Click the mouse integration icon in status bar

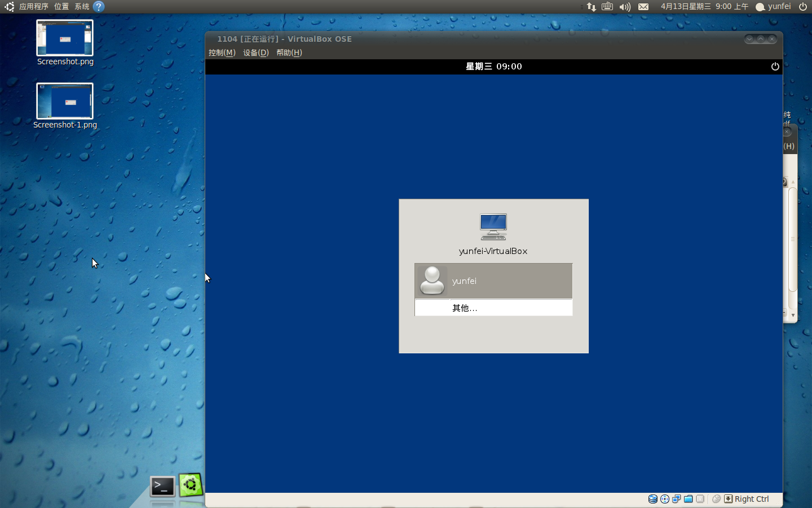(x=717, y=499)
